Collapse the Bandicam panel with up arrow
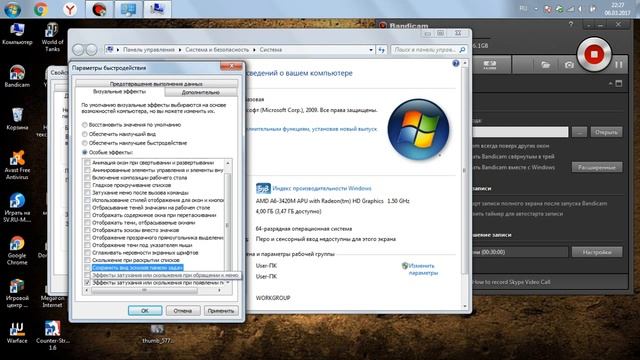This screenshot has width=640, height=360. 611,84
